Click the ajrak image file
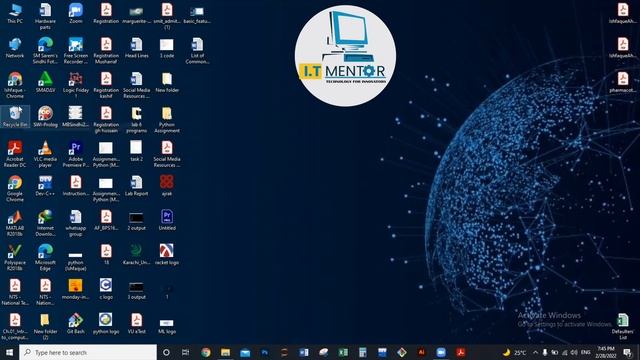This screenshot has width=640, height=360. 167,186
